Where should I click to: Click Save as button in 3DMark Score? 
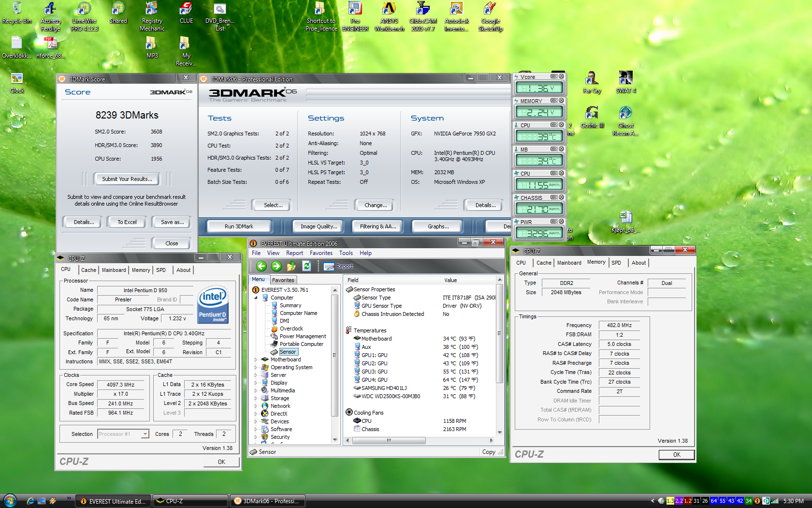click(x=173, y=222)
